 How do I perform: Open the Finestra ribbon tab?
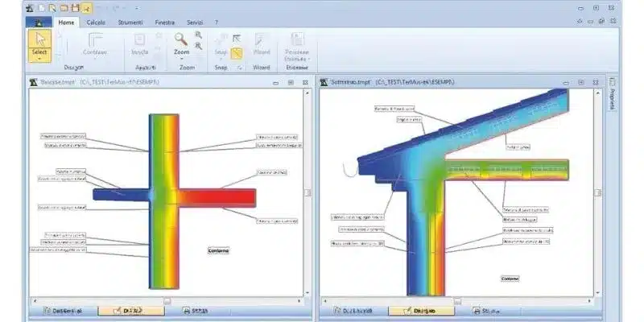pyautogui.click(x=165, y=23)
